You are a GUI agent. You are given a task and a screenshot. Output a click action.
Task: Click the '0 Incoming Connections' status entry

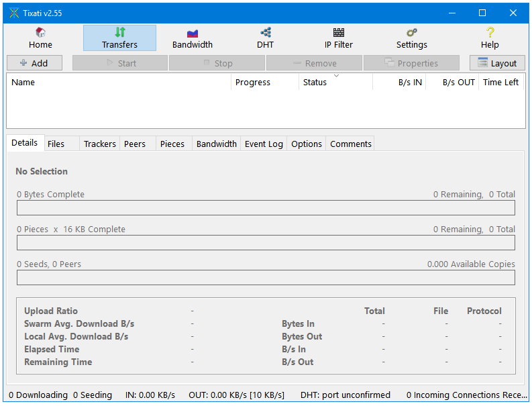(466, 395)
